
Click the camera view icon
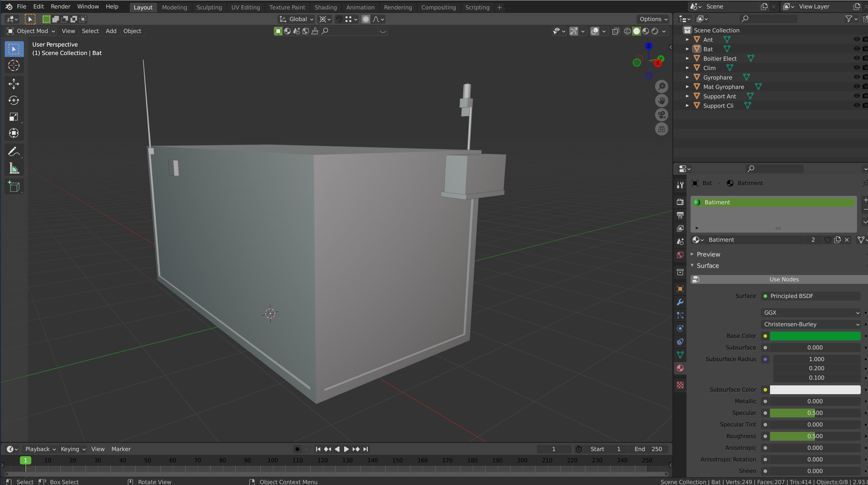tap(661, 115)
